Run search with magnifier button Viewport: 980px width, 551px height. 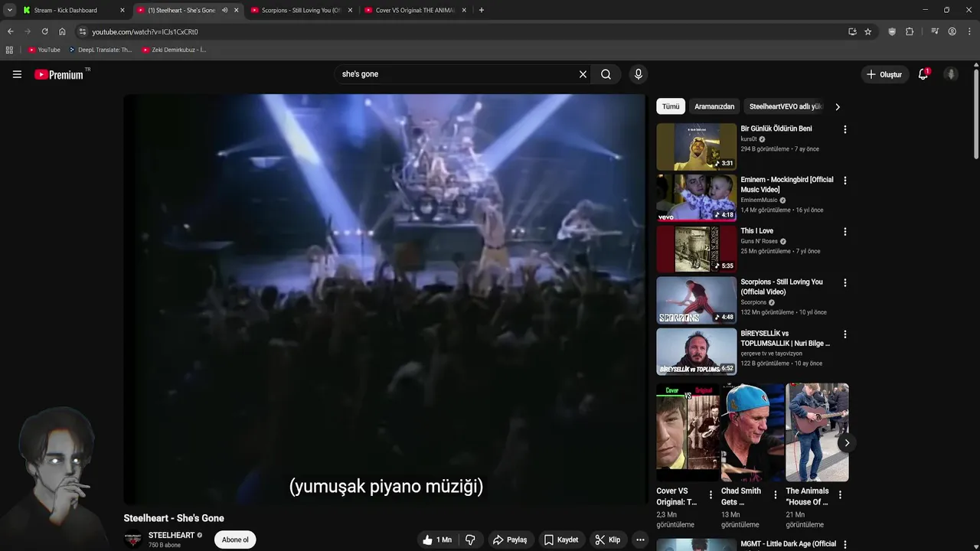[x=606, y=74]
